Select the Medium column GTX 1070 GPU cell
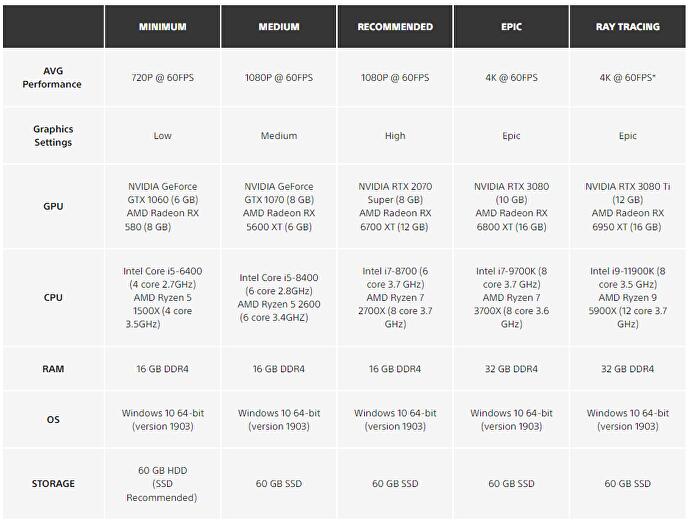 pyautogui.click(x=279, y=207)
